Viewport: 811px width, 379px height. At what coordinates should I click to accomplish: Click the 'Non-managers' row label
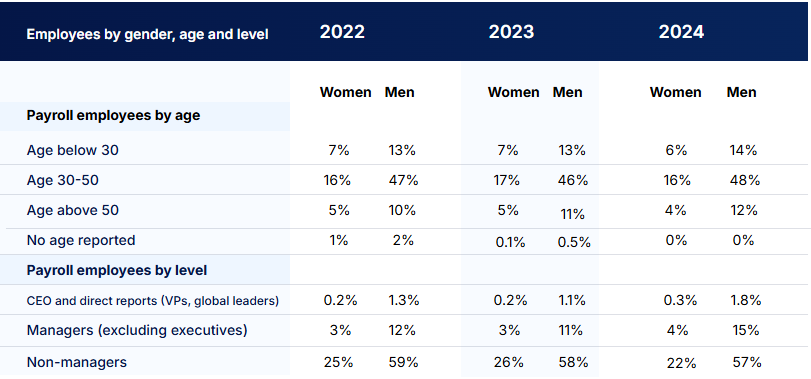click(77, 362)
